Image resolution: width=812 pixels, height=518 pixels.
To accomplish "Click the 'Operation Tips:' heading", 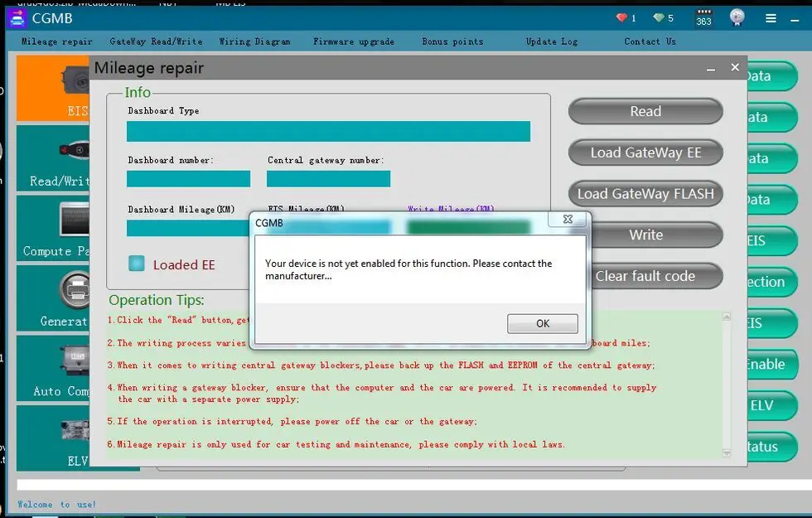I will pyautogui.click(x=157, y=300).
